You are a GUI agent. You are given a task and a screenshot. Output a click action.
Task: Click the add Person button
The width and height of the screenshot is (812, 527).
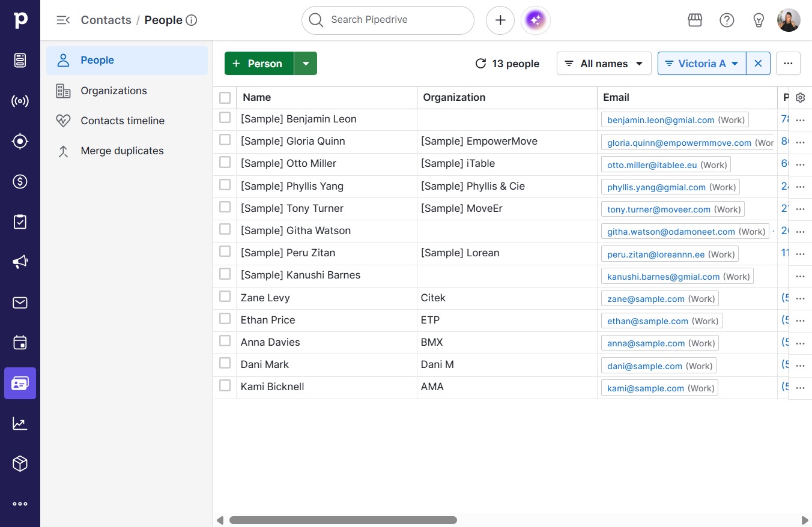(259, 64)
